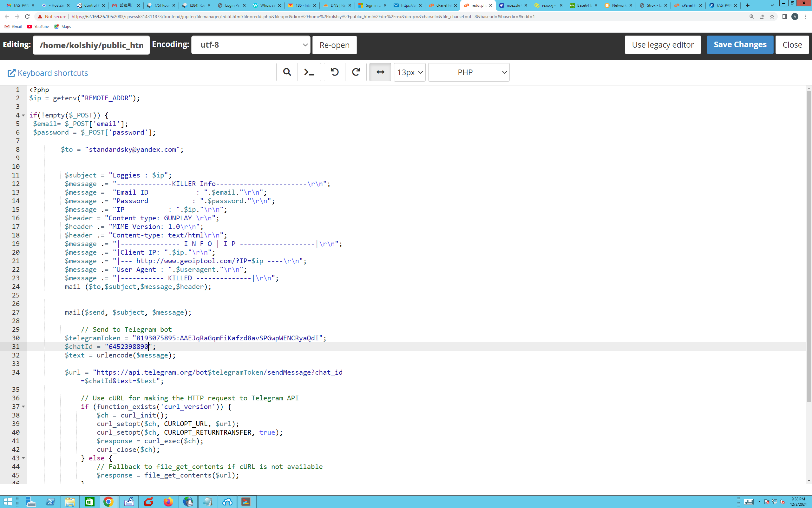Open the green Store taskbar icon
This screenshot has height=508, width=812.
(x=89, y=502)
